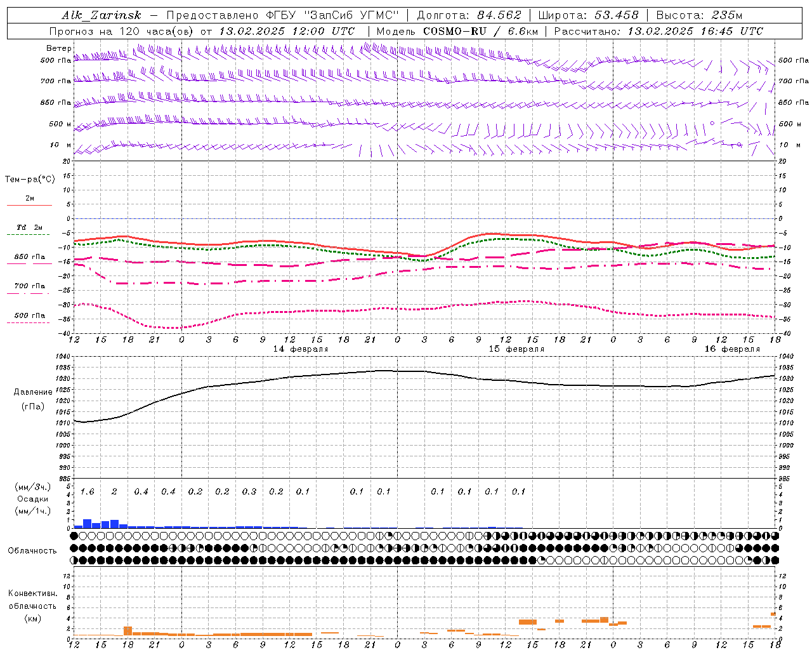Click the Высота: 235м value
This screenshot has height=650, width=812.
(x=699, y=16)
